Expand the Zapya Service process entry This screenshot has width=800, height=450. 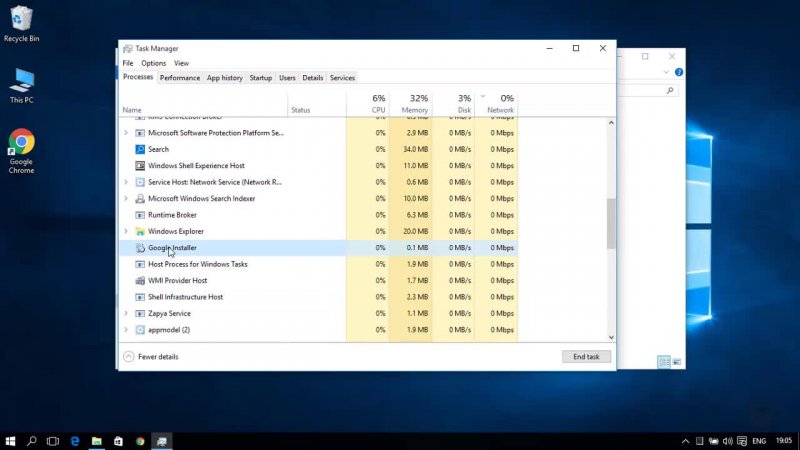coord(125,313)
